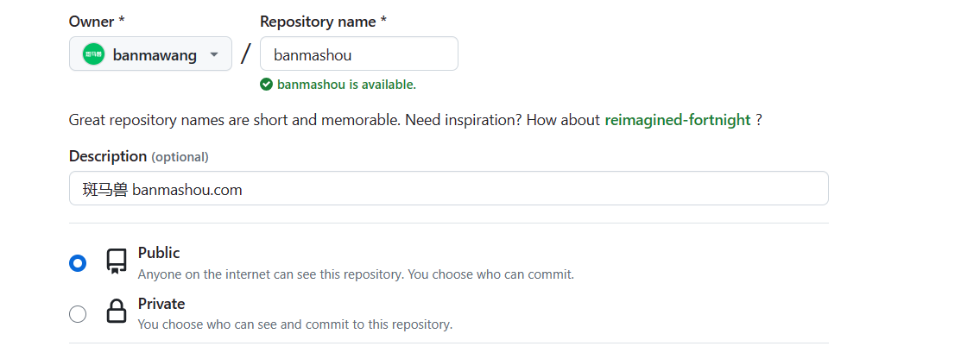Click the Owner label text

pos(96,22)
